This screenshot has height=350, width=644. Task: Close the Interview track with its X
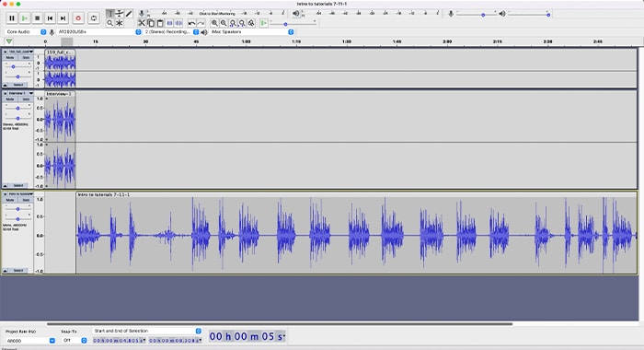(x=5, y=93)
